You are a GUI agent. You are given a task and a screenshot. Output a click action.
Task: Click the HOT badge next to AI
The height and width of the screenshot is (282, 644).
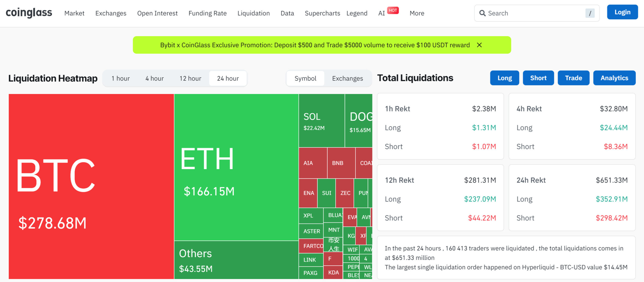pyautogui.click(x=393, y=10)
